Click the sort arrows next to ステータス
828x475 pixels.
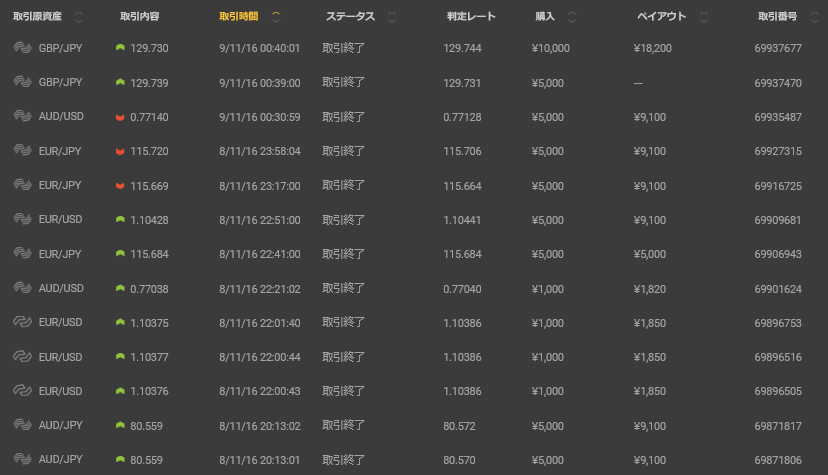tap(392, 17)
